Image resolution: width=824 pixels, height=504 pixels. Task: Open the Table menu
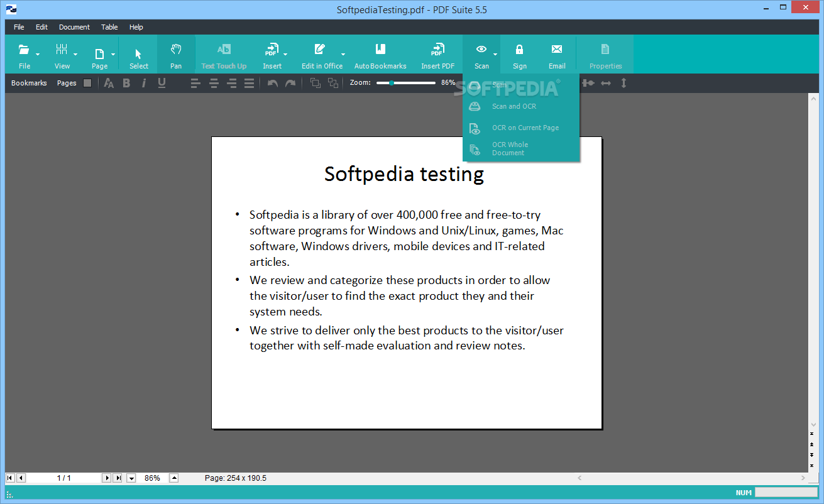pyautogui.click(x=109, y=27)
